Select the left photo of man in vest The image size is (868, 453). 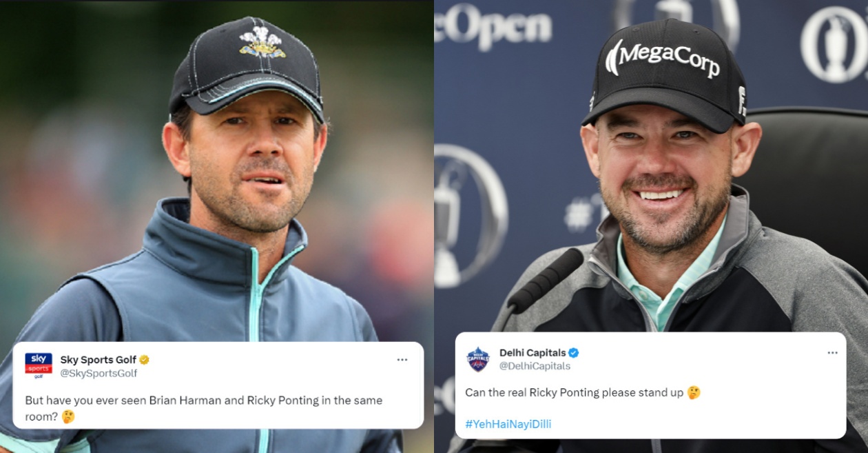coord(217,226)
